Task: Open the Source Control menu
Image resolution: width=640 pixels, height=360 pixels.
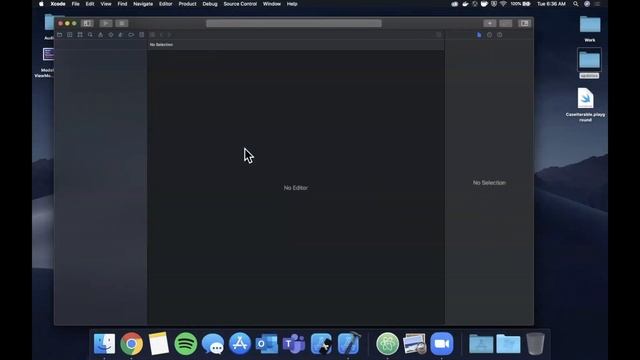Action: tap(240, 4)
